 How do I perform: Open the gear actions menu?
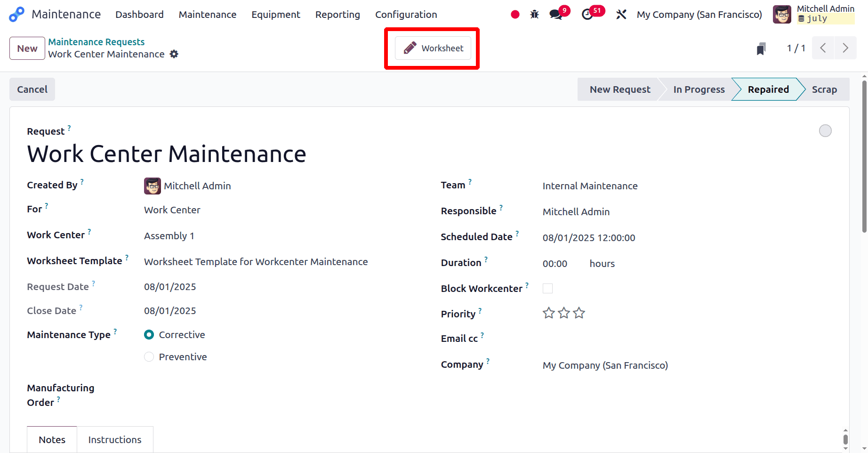click(174, 54)
